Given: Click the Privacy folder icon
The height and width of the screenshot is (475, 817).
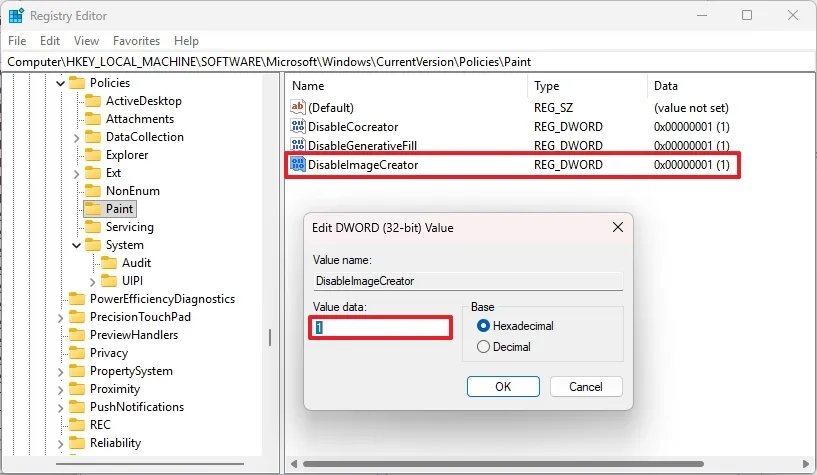Looking at the screenshot, I should [77, 353].
